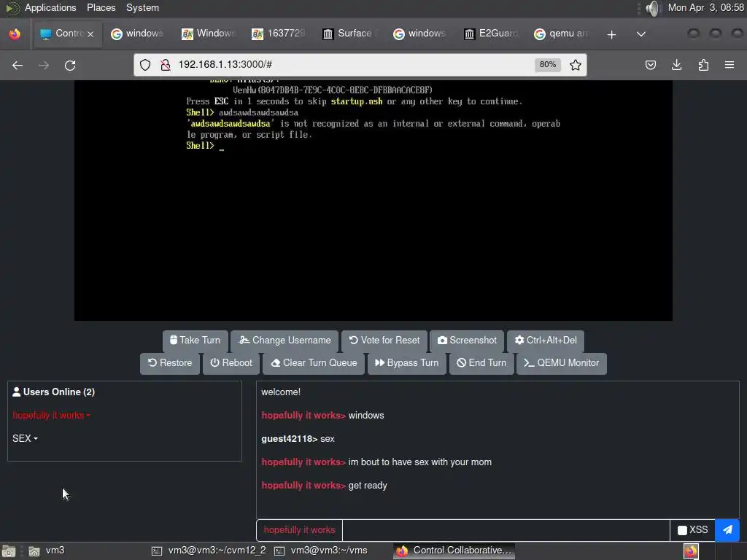The image size is (747, 560).
Task: Click the Firefox tray icon in bottom panel
Action: tap(691, 551)
